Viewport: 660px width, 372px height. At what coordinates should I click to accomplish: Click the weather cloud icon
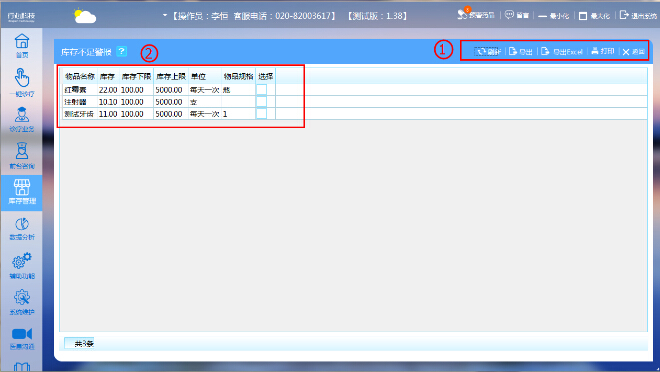click(85, 16)
